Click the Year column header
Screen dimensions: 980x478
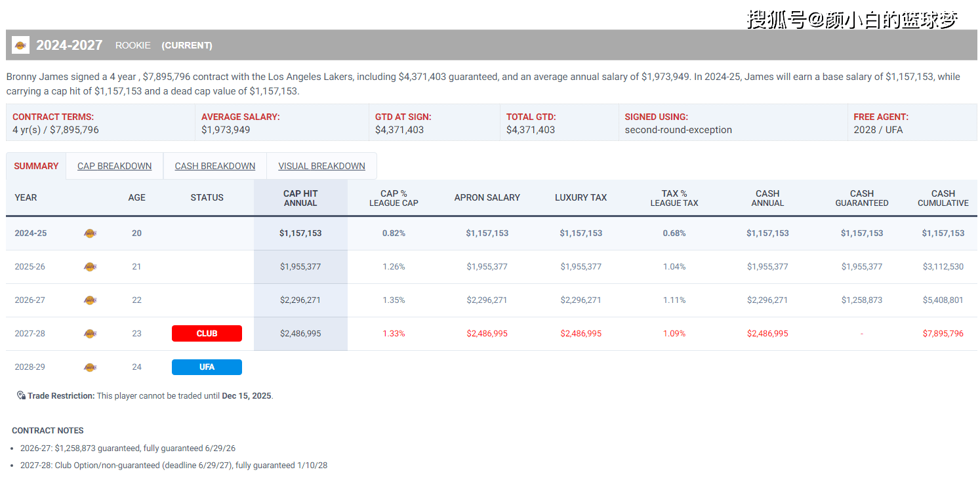(26, 197)
